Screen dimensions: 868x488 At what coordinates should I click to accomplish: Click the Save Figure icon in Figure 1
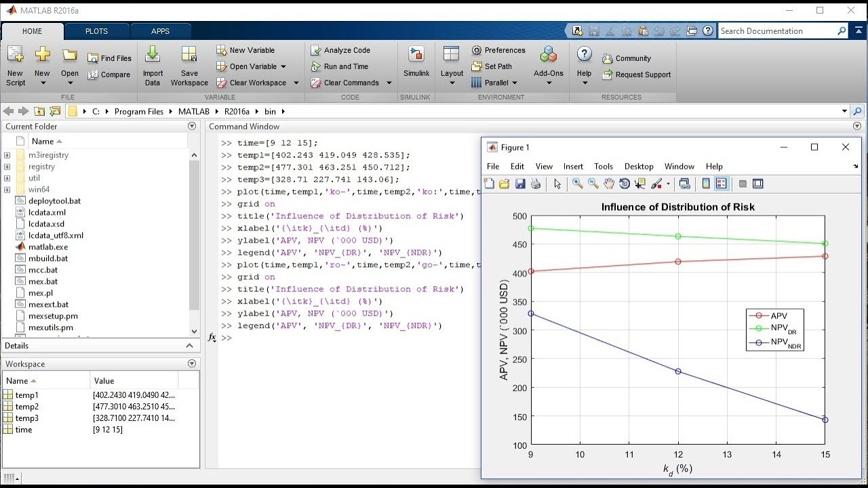point(520,184)
